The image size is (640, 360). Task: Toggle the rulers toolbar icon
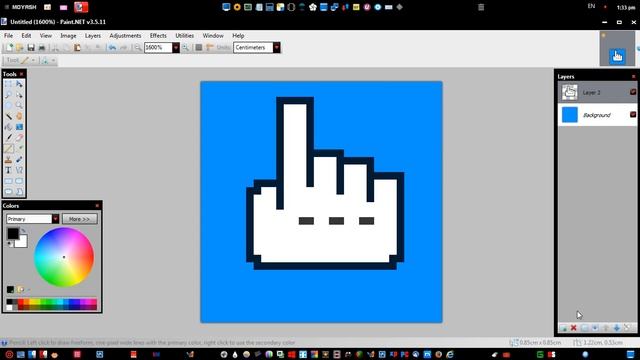[x=210, y=47]
